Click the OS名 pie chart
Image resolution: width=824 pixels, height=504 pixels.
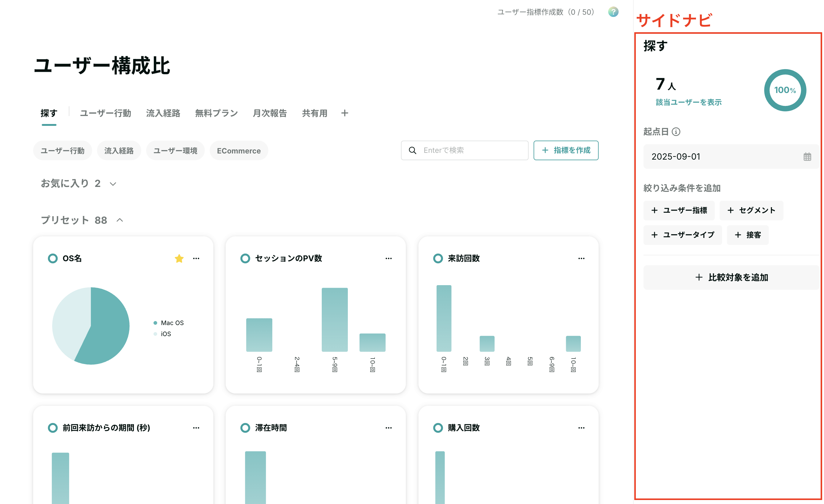pos(91,326)
